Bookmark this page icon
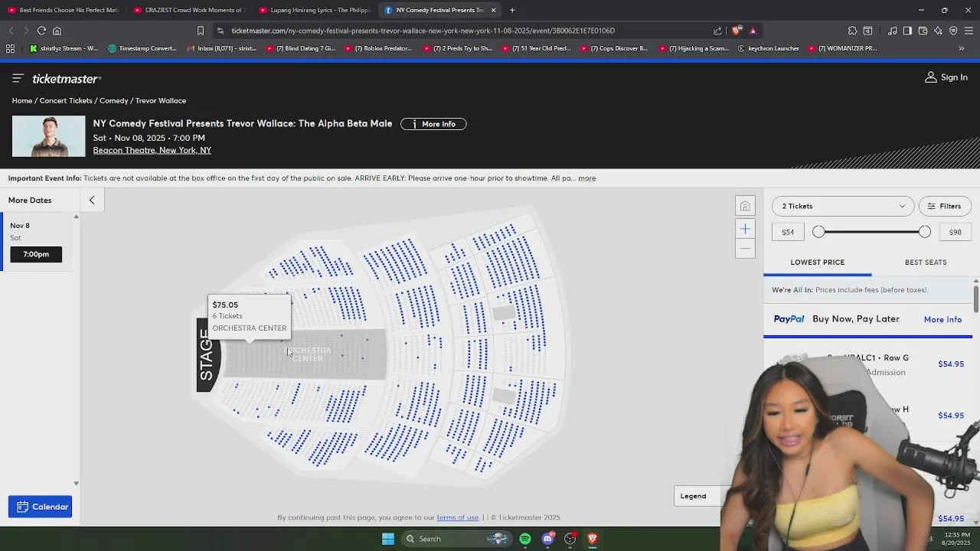 pos(201,31)
